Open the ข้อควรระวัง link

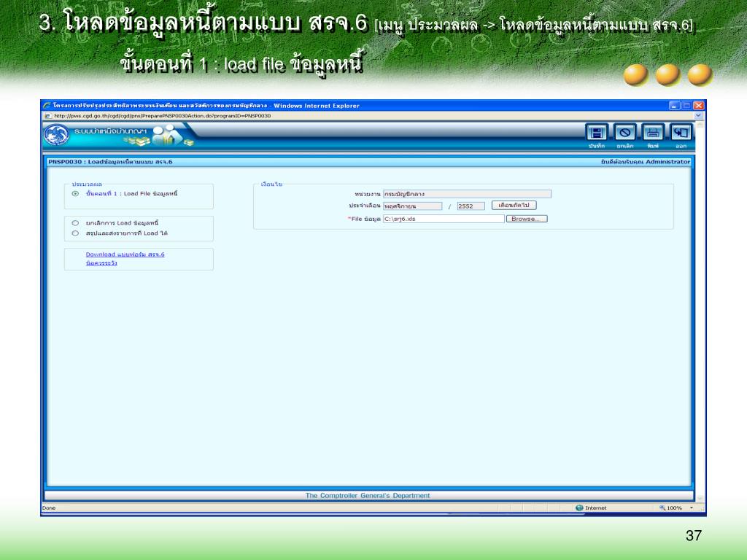click(101, 262)
